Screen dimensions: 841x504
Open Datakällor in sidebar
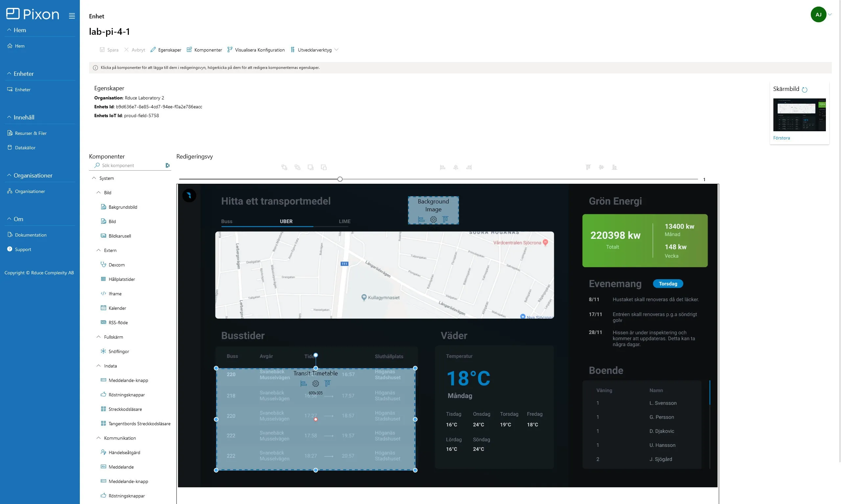25,148
